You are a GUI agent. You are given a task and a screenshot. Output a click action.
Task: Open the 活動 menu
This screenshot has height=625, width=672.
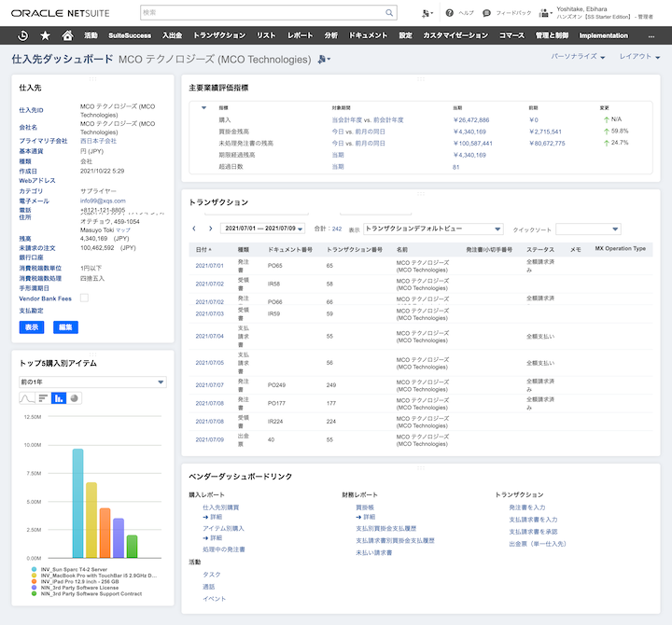tap(91, 35)
